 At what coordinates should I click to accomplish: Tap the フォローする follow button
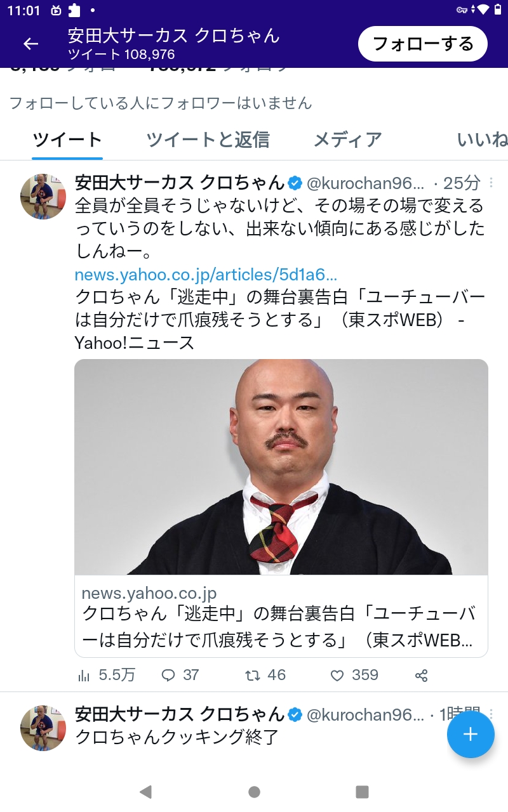click(423, 44)
